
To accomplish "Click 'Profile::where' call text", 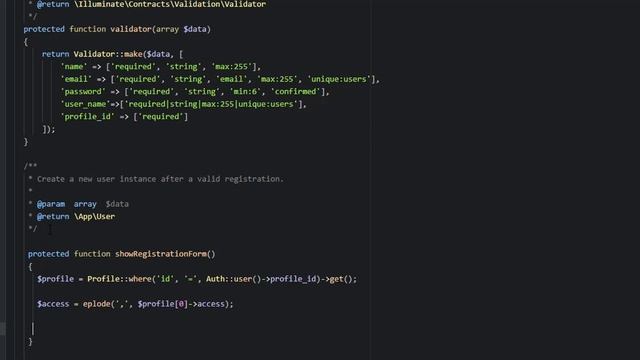I will 119,279.
